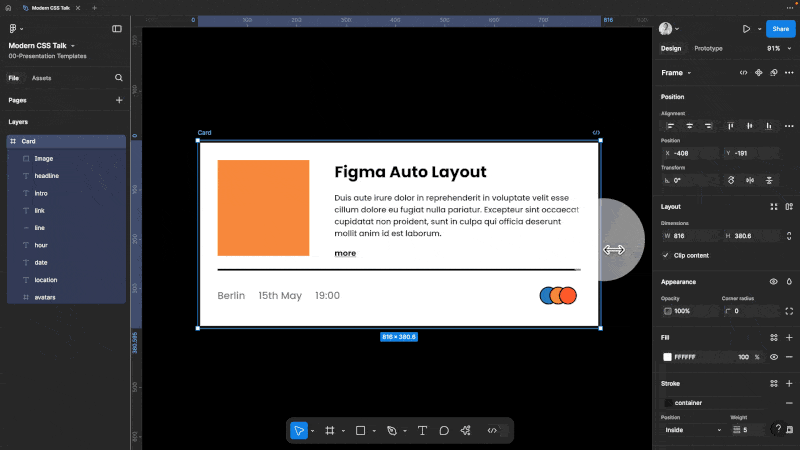800x450 pixels.
Task: Add a new page with plus icon
Action: coord(119,100)
